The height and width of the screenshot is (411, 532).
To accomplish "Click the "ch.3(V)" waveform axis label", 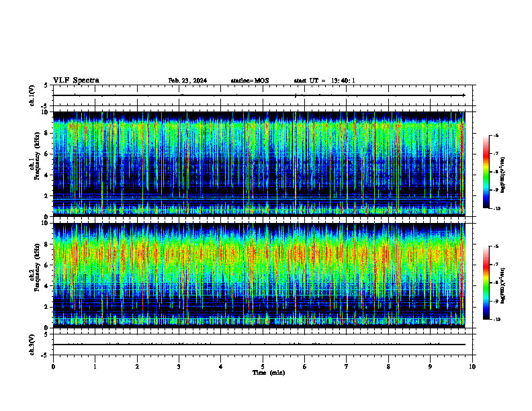I will [32, 345].
